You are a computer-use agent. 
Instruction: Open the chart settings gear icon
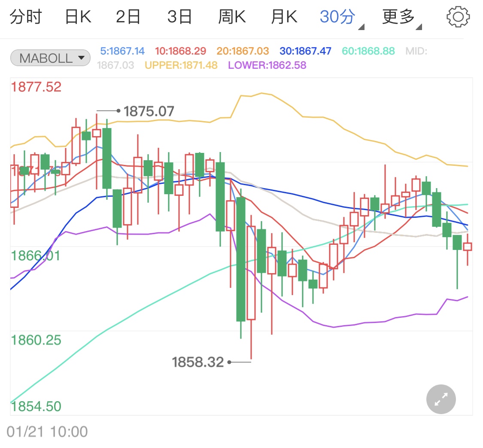458,16
